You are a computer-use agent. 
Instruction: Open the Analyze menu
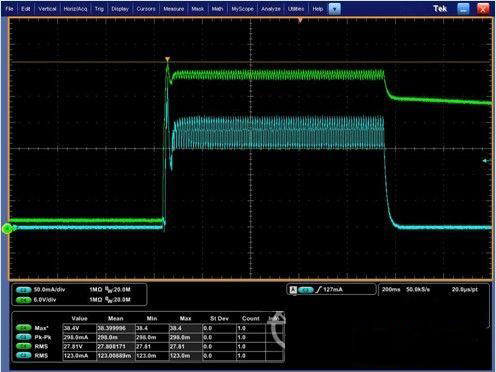coord(271,9)
